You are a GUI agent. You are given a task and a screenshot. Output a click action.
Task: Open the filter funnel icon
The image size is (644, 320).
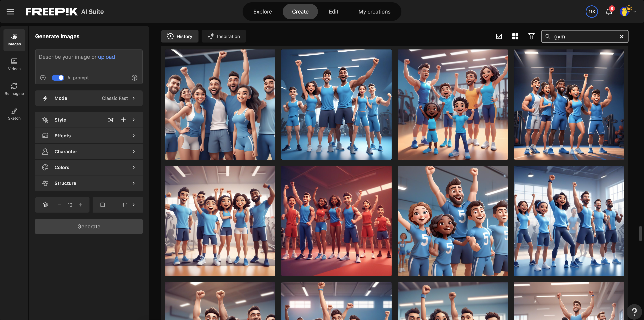coord(531,37)
